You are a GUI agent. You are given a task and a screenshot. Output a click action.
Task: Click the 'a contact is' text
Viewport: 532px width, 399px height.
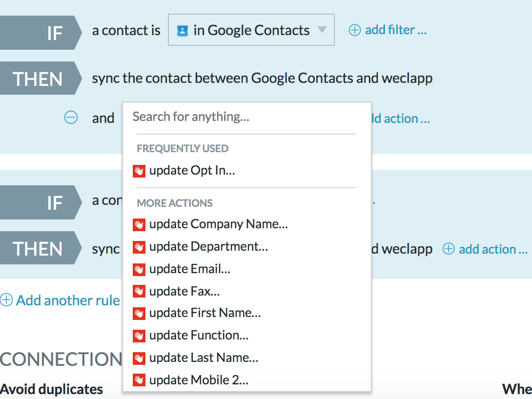click(x=126, y=31)
